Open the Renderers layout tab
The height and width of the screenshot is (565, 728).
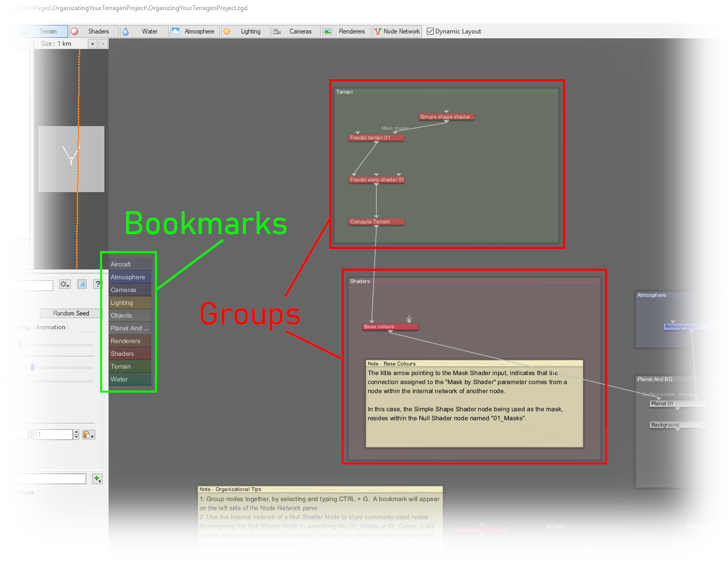[346, 31]
